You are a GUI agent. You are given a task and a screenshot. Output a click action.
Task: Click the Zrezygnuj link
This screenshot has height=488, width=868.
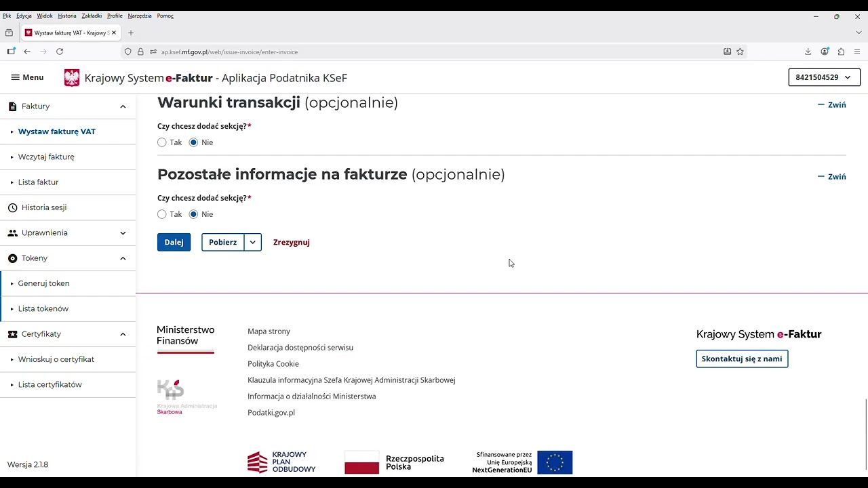coord(292,242)
